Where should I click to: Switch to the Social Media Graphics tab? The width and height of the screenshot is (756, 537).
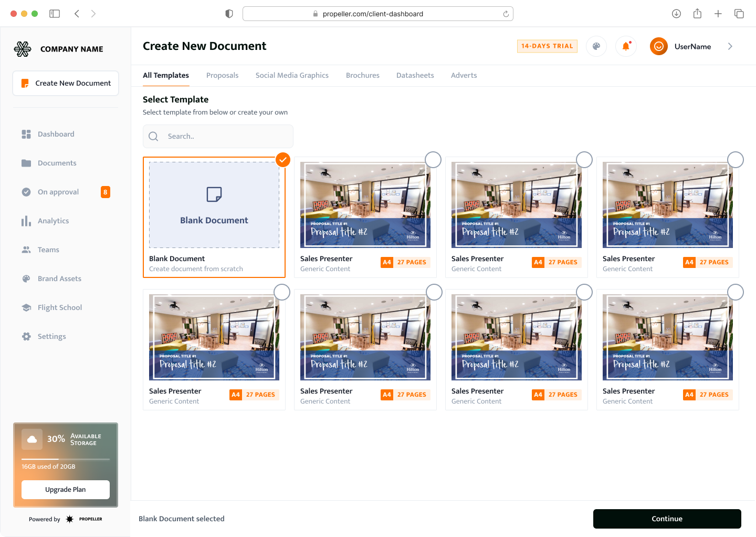pyautogui.click(x=292, y=75)
